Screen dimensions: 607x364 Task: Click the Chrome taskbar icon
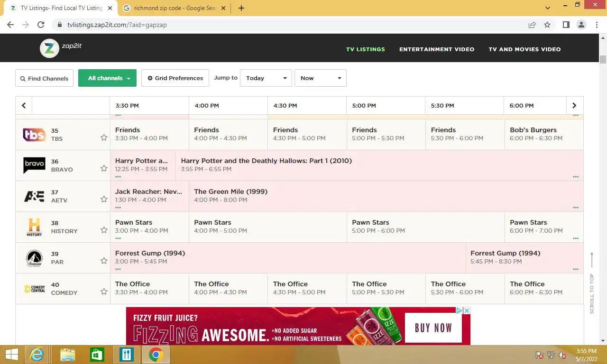pos(156,355)
